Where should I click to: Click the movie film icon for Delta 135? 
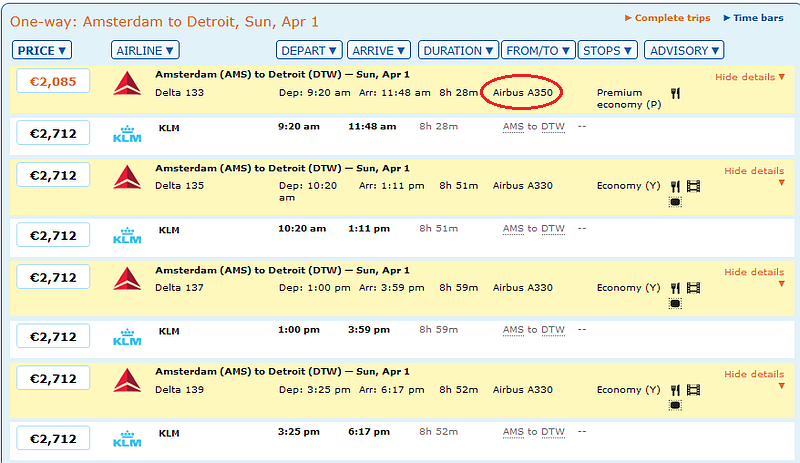693,186
